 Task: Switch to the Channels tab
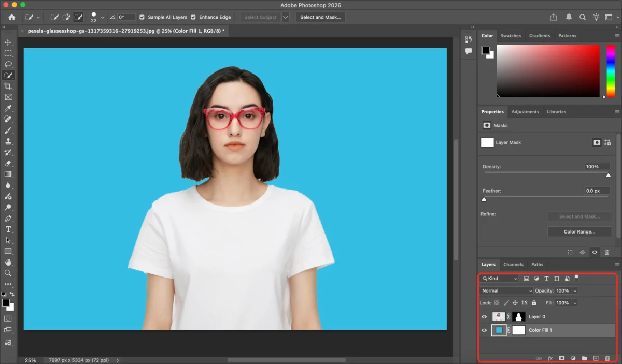coord(513,265)
